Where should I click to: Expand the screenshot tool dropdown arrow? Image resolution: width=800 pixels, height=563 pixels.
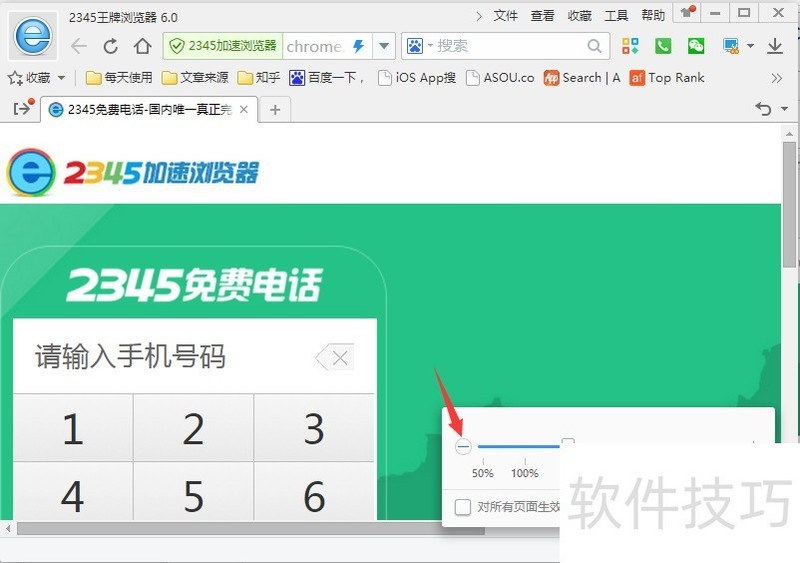751,46
